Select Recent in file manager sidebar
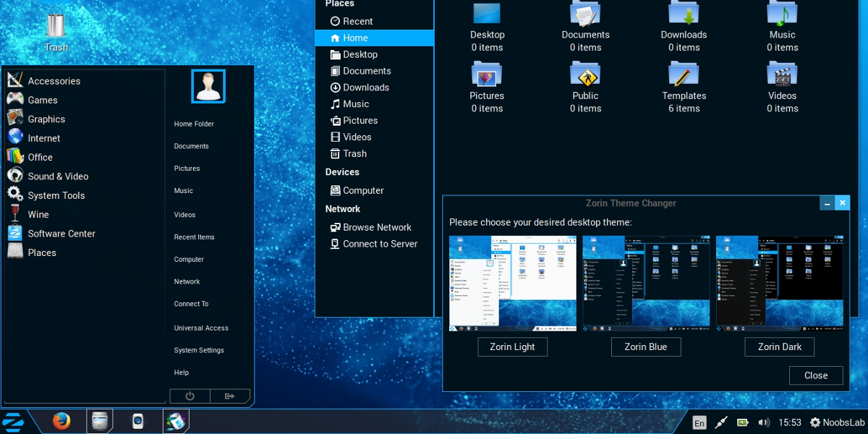This screenshot has height=434, width=868. coord(374,22)
